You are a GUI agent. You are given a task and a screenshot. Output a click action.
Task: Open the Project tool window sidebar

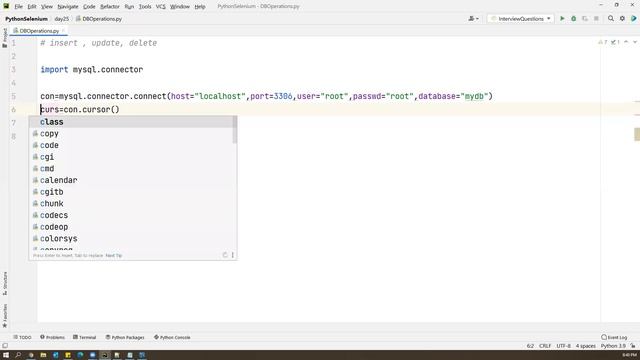5,38
